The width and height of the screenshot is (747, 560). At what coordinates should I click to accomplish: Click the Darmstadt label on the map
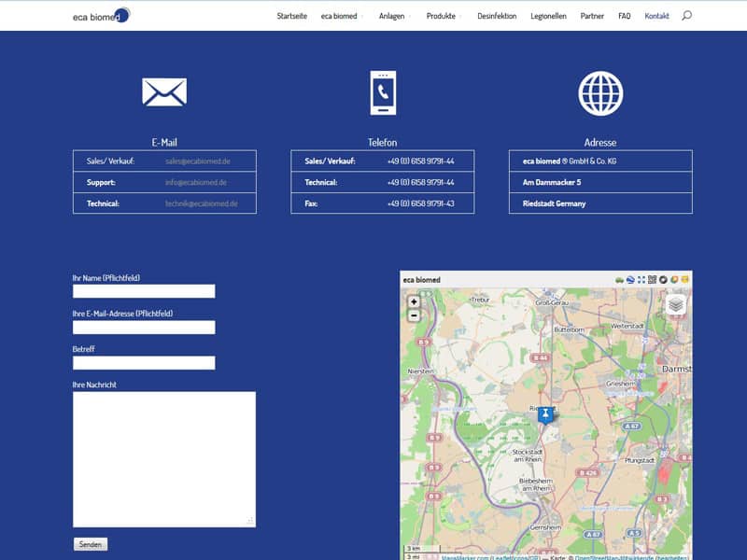coord(676,369)
